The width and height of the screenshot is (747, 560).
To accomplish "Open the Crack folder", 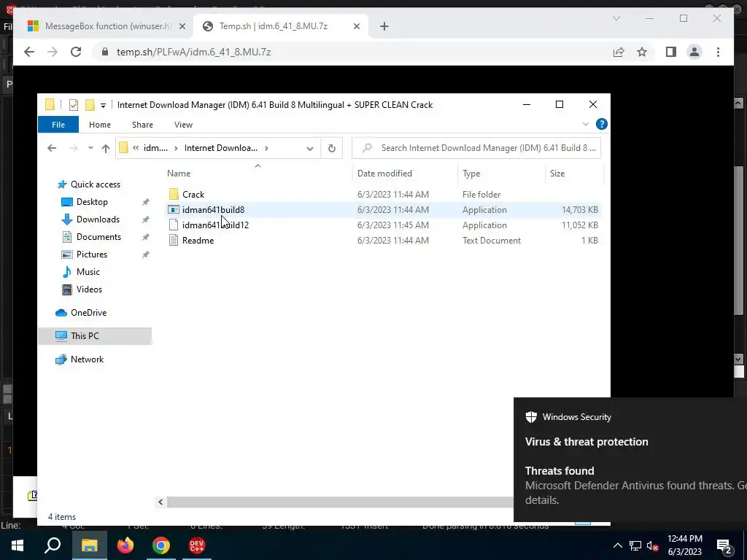I will (x=193, y=194).
